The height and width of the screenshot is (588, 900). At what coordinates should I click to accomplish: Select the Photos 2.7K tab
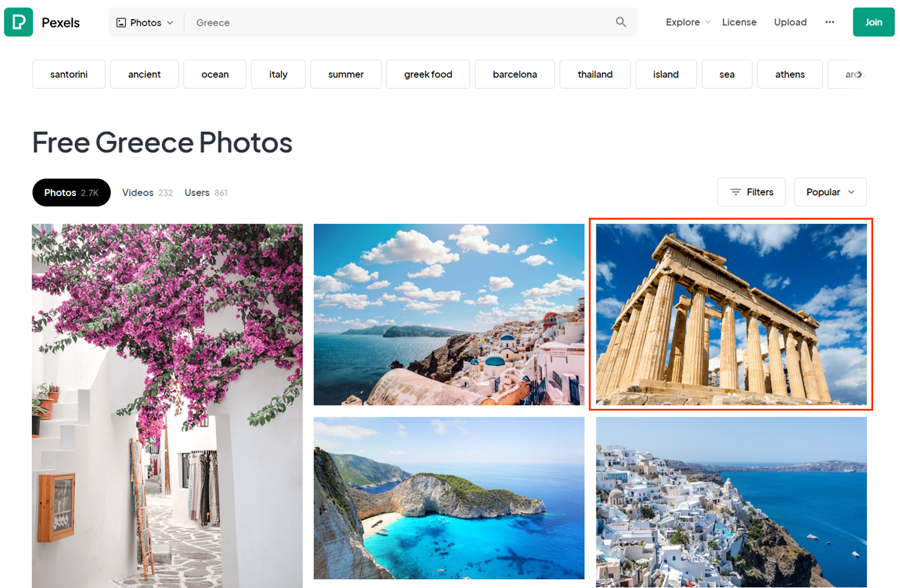(x=72, y=192)
